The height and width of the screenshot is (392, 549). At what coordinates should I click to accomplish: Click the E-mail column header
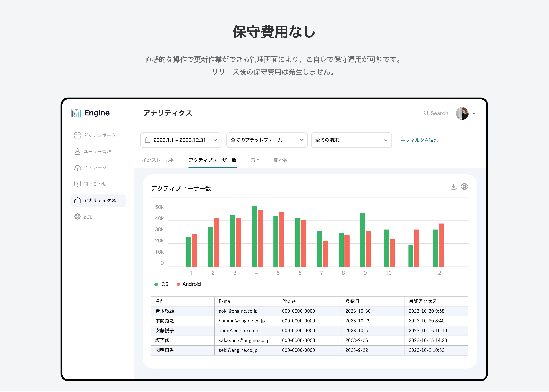pyautogui.click(x=246, y=301)
